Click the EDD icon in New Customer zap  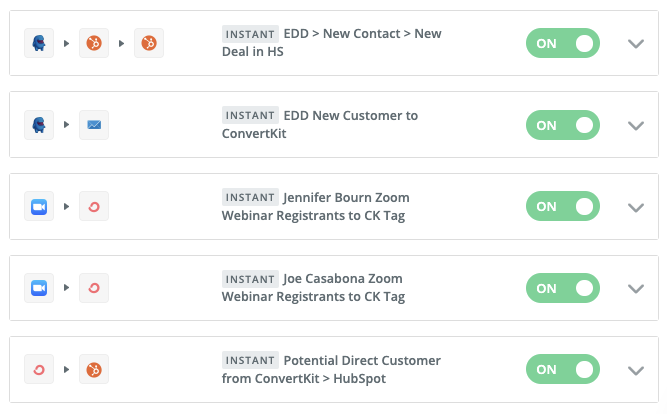tap(39, 125)
